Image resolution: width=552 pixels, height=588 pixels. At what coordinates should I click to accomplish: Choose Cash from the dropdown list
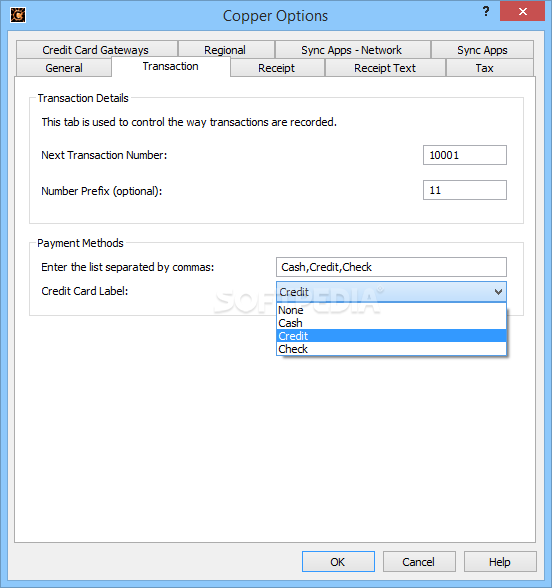tap(391, 323)
